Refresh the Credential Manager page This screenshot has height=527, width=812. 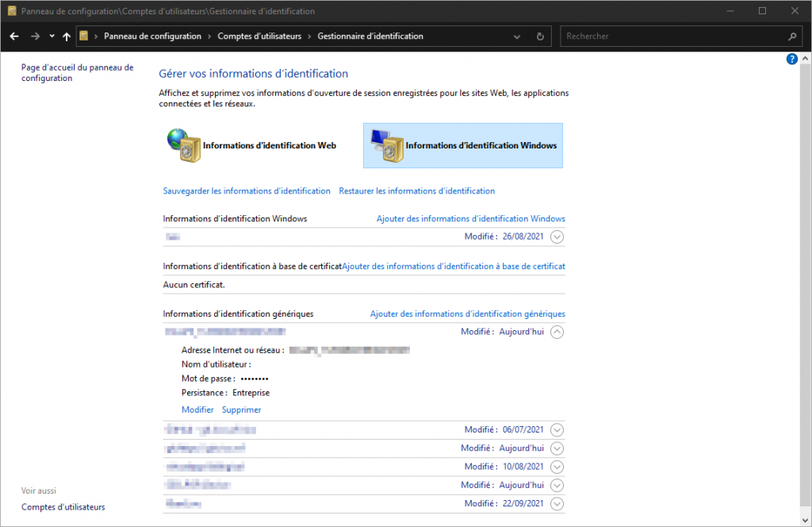540,37
